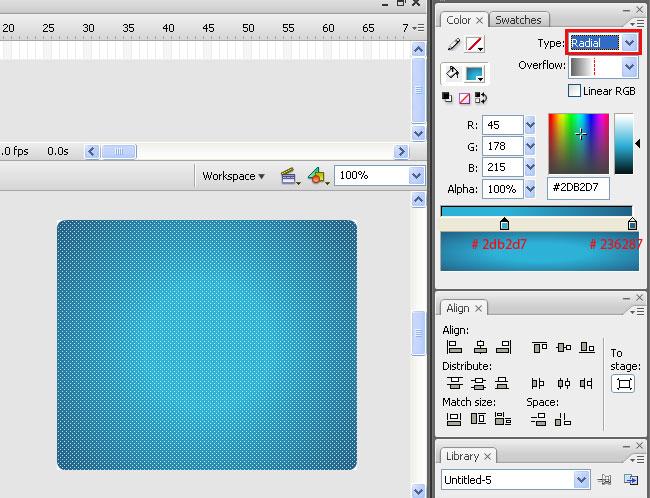Select the right-end gradient color stop
The width and height of the screenshot is (650, 498).
[632, 223]
